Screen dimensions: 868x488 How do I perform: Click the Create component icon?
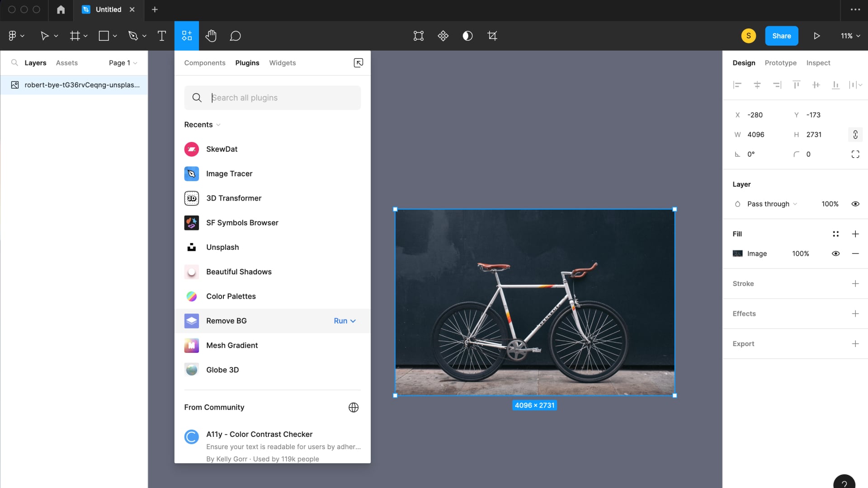[443, 36]
